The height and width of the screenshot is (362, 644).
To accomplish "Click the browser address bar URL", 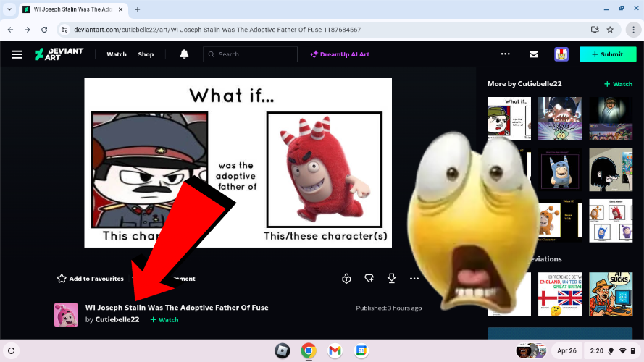I will coord(217,30).
